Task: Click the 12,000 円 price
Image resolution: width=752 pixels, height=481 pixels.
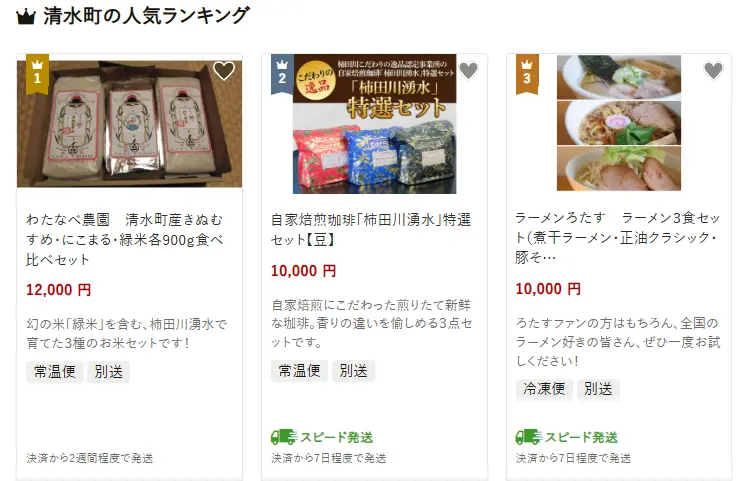Action: 59,290
